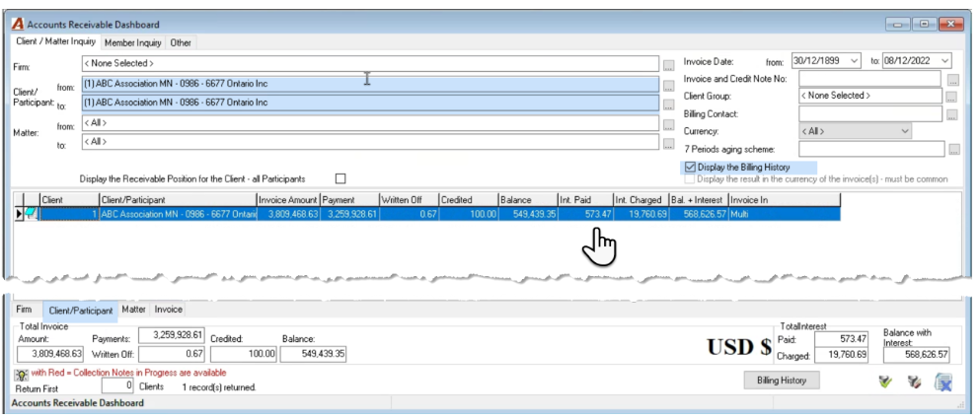This screenshot has width=980, height=419.
Task: Click the green checkmark filter icon
Action: point(884,381)
